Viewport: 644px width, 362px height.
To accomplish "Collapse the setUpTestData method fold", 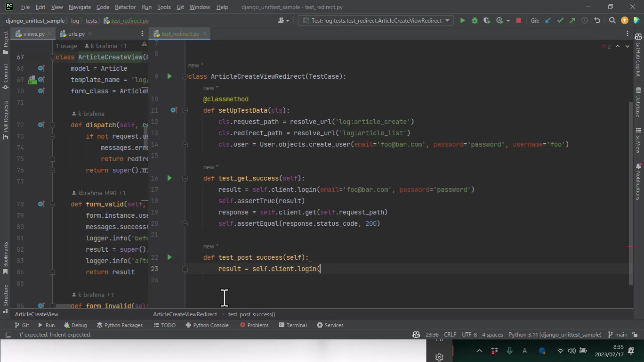I will [x=185, y=110].
